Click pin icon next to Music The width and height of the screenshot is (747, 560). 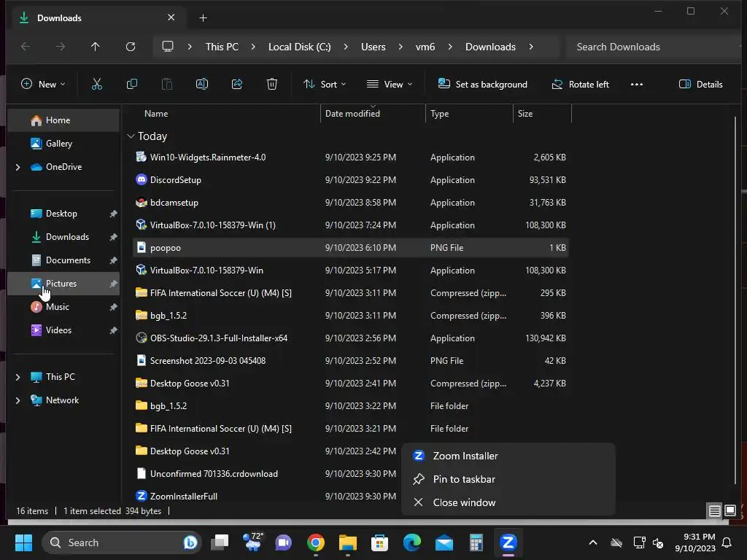click(113, 307)
